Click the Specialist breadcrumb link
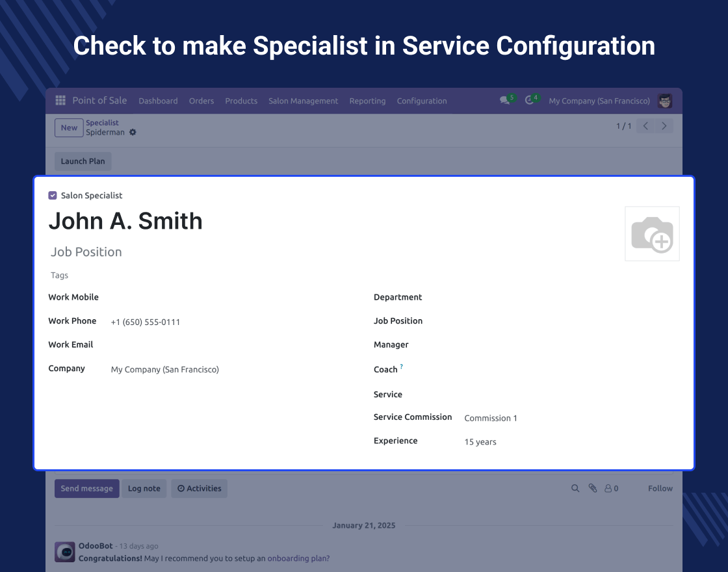This screenshot has height=572, width=728. [102, 123]
